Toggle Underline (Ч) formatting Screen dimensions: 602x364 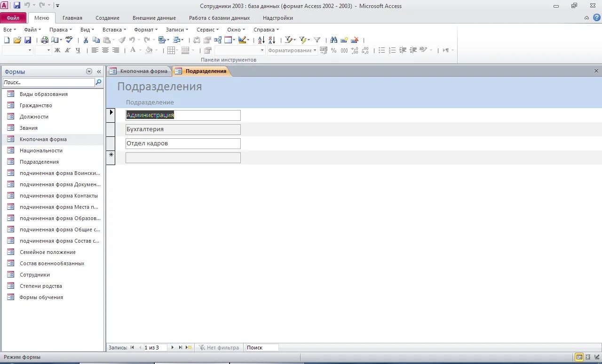78,50
